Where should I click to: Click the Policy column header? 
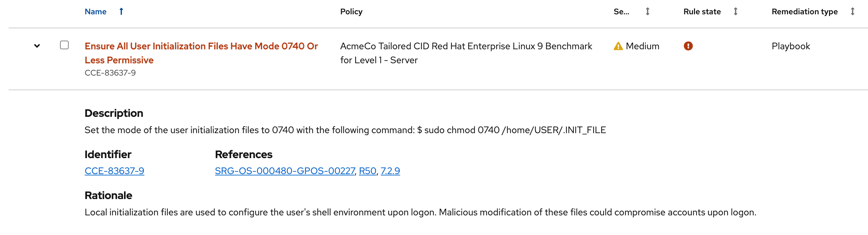click(351, 11)
